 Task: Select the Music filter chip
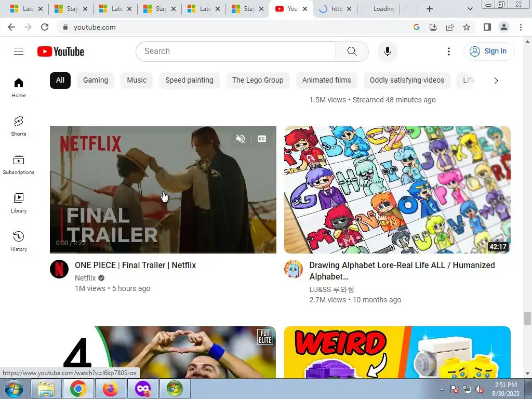[x=137, y=81]
